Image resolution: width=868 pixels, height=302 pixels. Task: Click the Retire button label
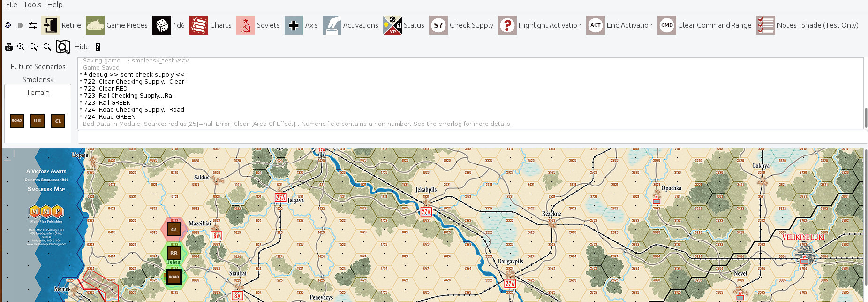71,25
